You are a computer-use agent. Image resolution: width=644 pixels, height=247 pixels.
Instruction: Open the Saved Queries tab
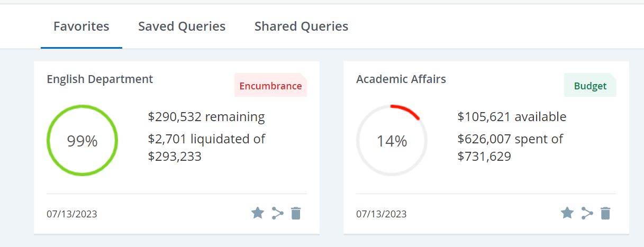182,26
